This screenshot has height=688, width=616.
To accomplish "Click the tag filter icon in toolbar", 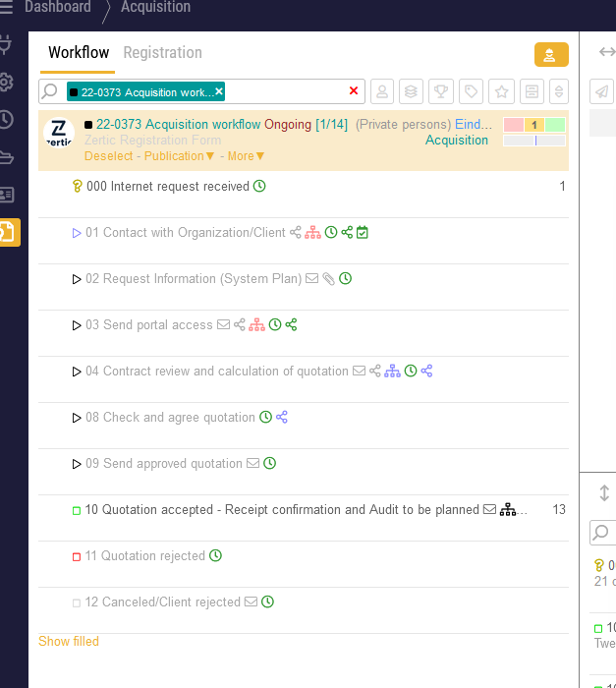I will (x=472, y=91).
